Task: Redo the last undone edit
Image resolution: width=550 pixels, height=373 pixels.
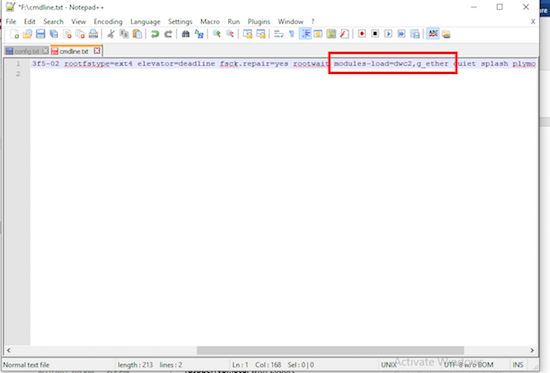Action: 168,34
